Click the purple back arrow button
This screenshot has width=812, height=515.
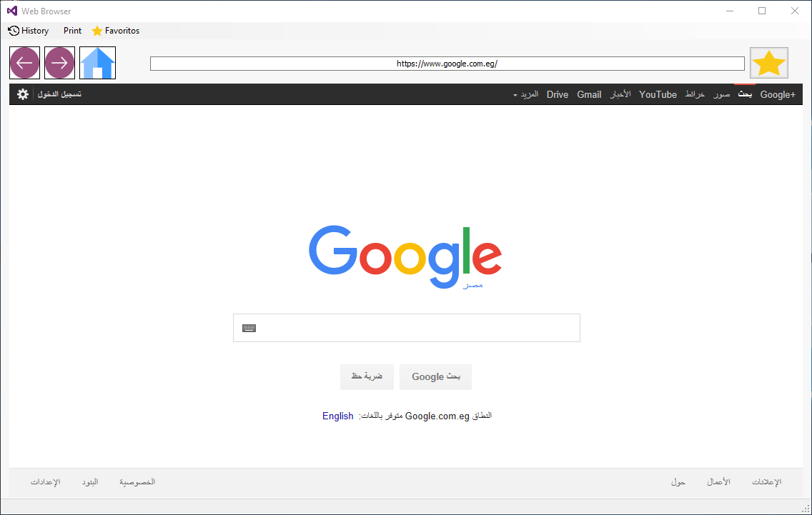[24, 63]
